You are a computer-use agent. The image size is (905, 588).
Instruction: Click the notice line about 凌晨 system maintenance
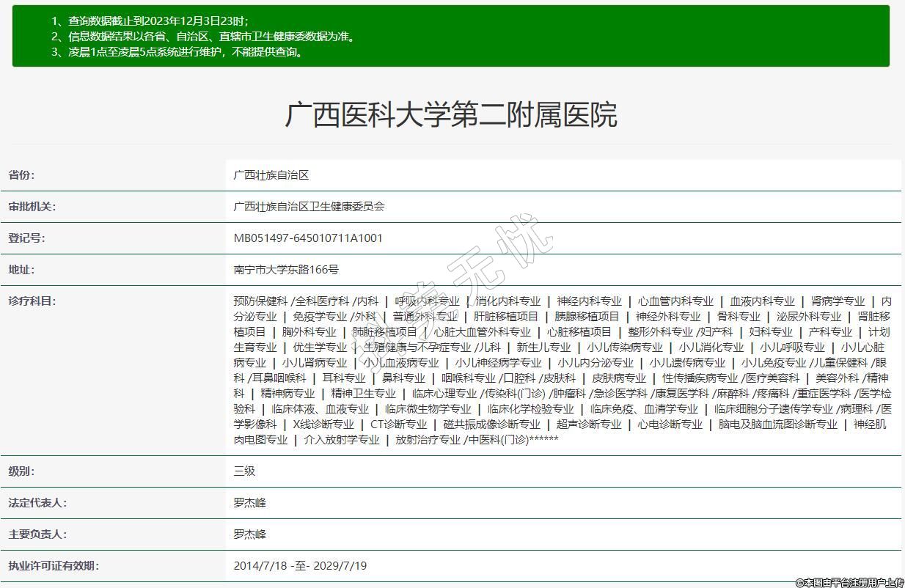177,52
